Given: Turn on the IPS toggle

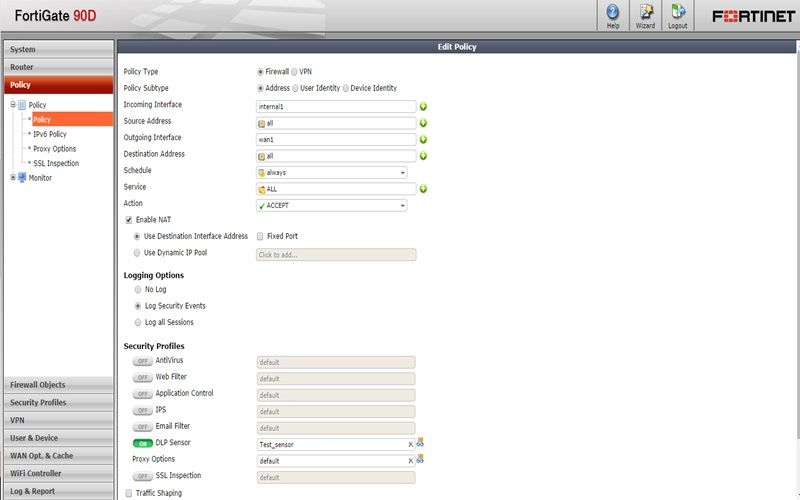Looking at the screenshot, I should 142,410.
